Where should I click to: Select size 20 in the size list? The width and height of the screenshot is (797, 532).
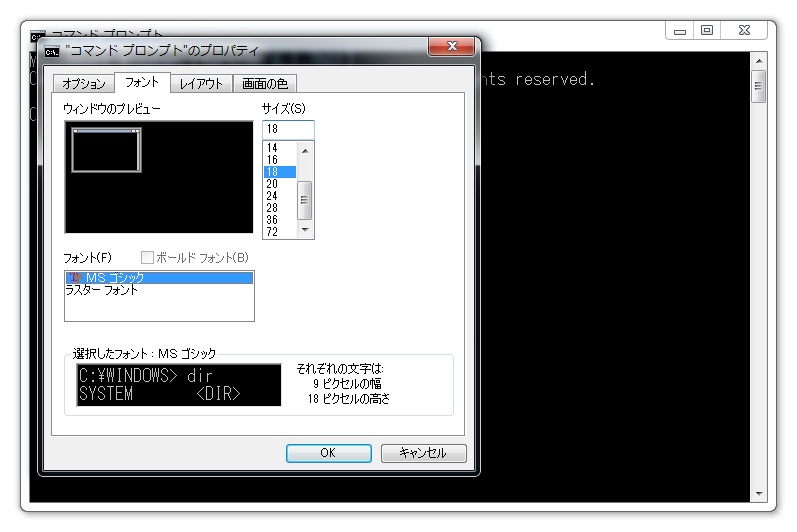pyautogui.click(x=280, y=183)
